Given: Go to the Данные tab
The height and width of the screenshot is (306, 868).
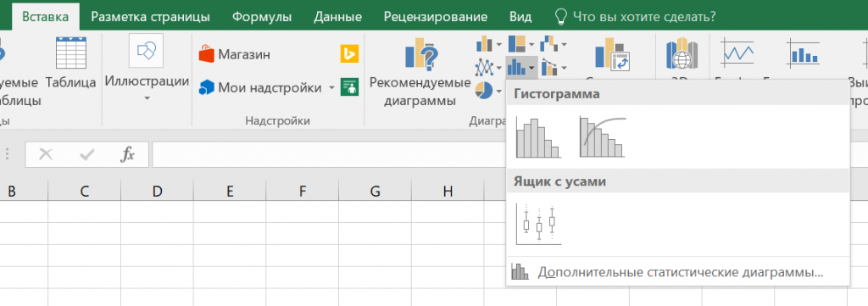Looking at the screenshot, I should point(337,17).
